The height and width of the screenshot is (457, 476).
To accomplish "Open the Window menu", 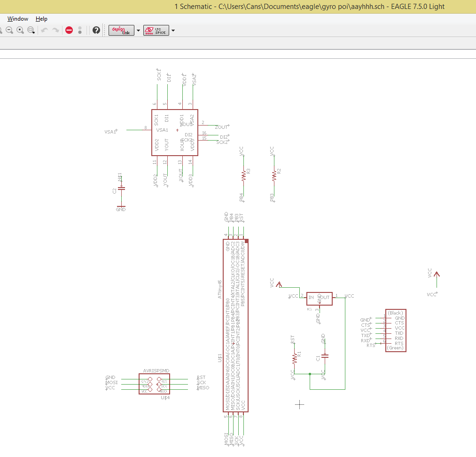I will coord(17,19).
